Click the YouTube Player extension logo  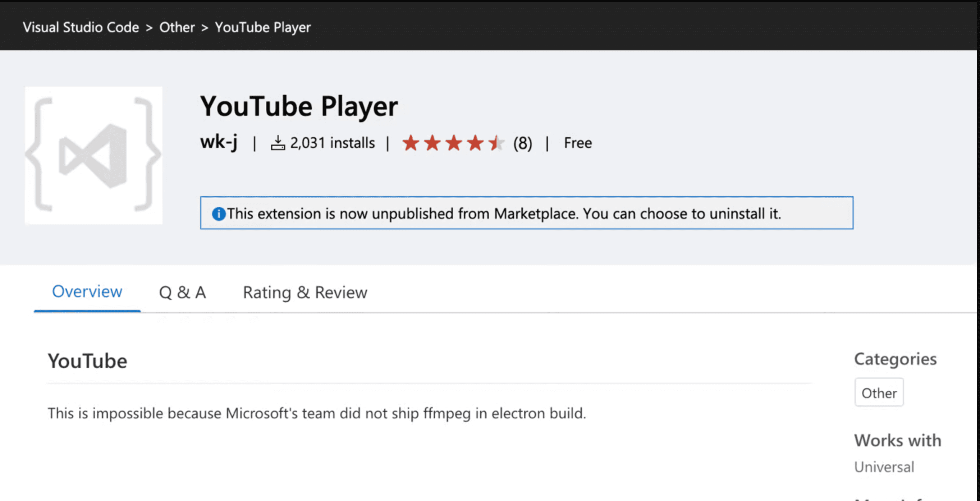pyautogui.click(x=93, y=155)
